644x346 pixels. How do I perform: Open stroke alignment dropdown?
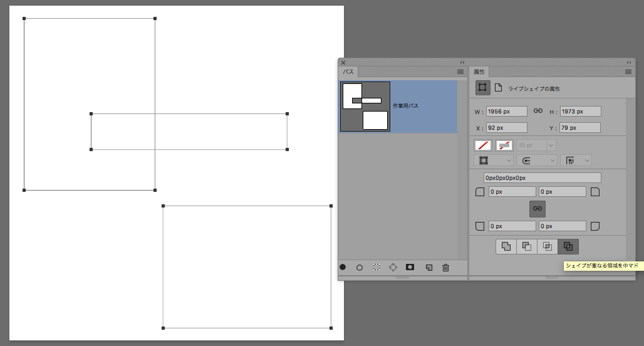[x=494, y=160]
